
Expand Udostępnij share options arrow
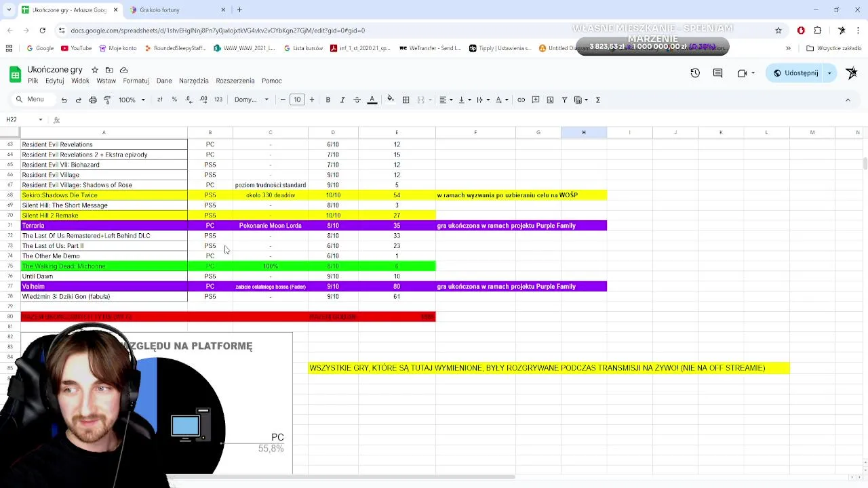click(x=829, y=73)
